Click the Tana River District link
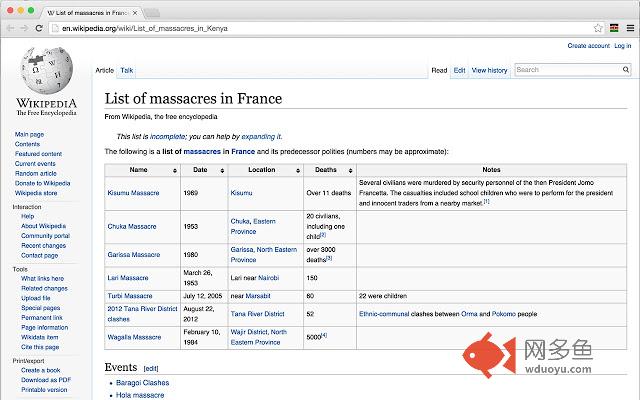The height and width of the screenshot is (400, 640). click(x=257, y=314)
